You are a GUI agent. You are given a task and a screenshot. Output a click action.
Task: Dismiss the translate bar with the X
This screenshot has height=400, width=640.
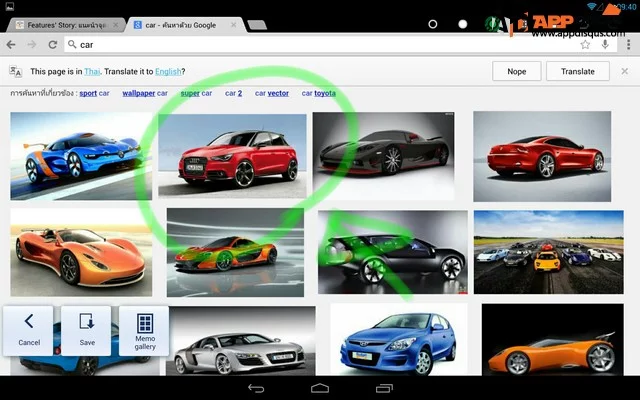(624, 71)
